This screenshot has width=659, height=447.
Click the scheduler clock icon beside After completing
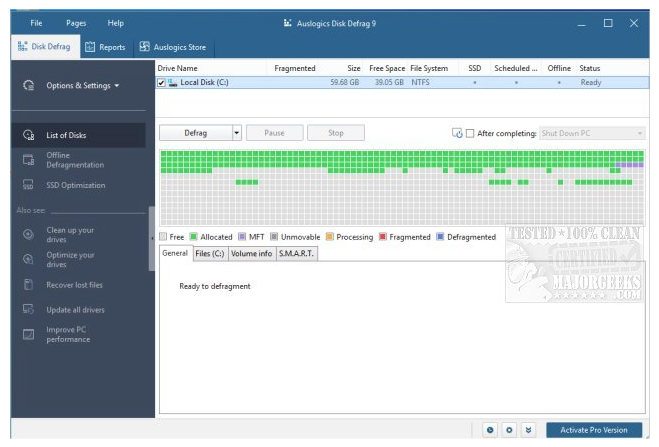(x=457, y=133)
